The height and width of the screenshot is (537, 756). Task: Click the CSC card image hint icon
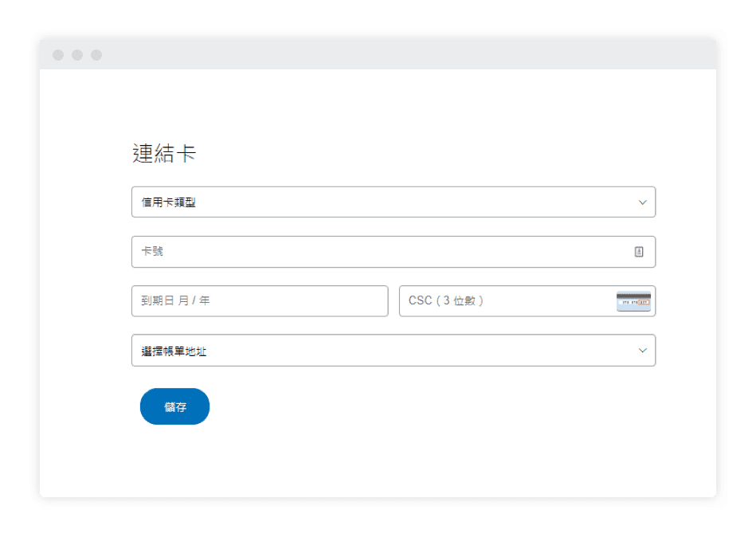point(633,301)
